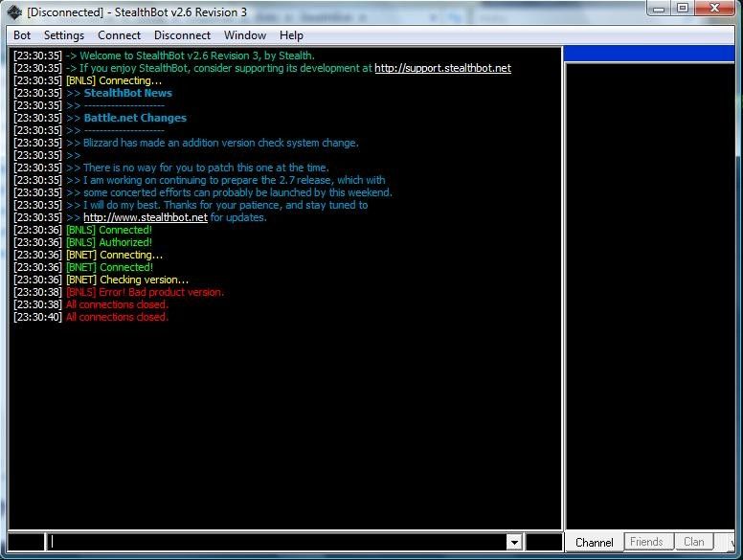
Task: Switch to the Friends tab
Action: [646, 542]
